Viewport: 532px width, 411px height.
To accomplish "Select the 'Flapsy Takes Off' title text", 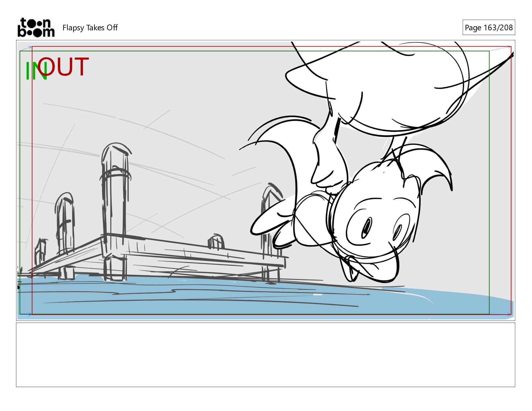I will click(x=90, y=28).
